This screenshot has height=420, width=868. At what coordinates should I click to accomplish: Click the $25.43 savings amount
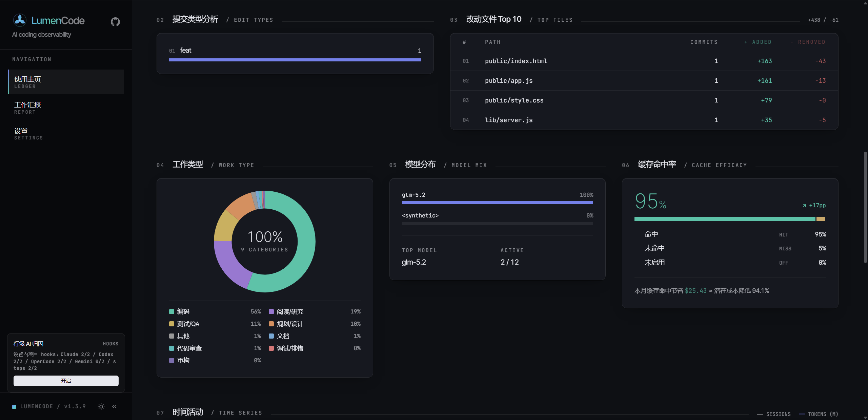695,291
